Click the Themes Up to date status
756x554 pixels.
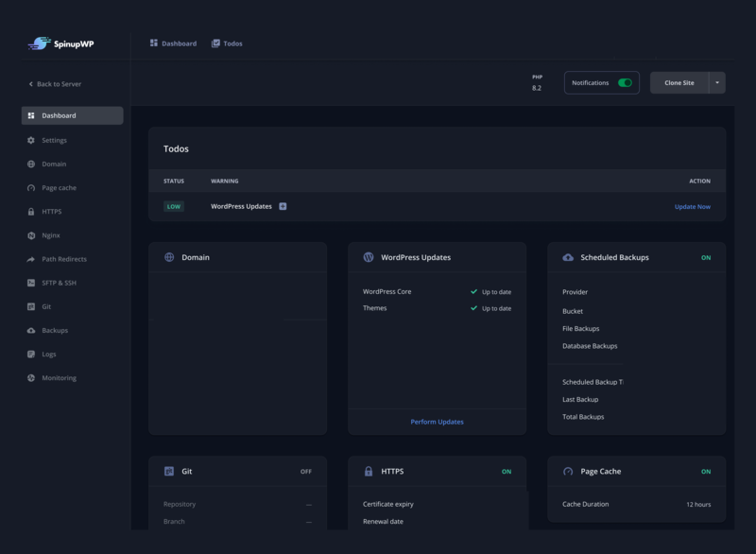pos(490,308)
